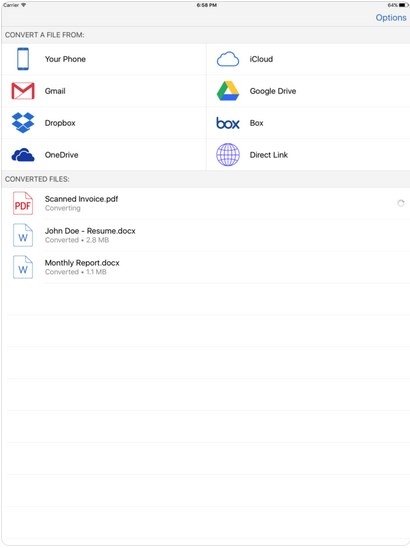Open the Options menu

click(x=391, y=17)
